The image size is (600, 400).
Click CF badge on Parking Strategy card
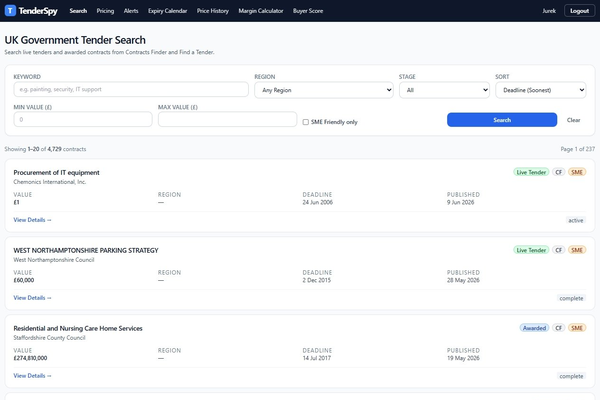tap(559, 250)
